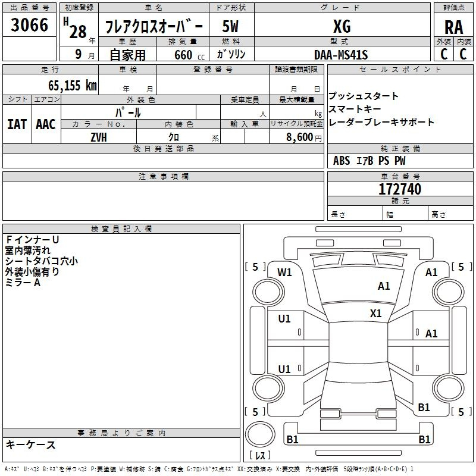Screen dimensions: 476x476
Task: Select the セールスポイント header
Action: (x=400, y=69)
